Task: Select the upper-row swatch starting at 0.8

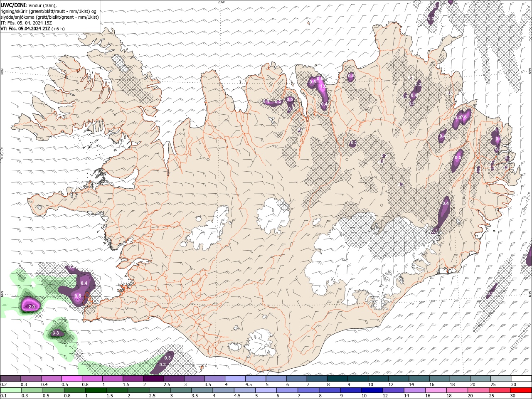Action: point(92,379)
